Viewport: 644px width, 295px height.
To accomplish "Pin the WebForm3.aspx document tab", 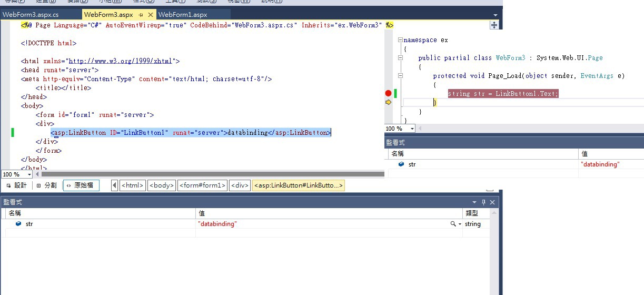I will (x=141, y=15).
